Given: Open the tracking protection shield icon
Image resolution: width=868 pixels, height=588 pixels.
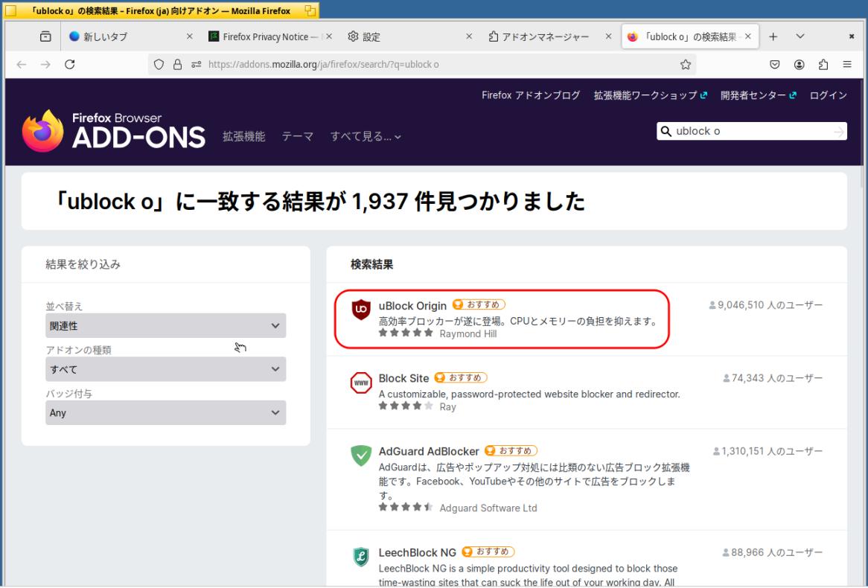Looking at the screenshot, I should pyautogui.click(x=159, y=65).
